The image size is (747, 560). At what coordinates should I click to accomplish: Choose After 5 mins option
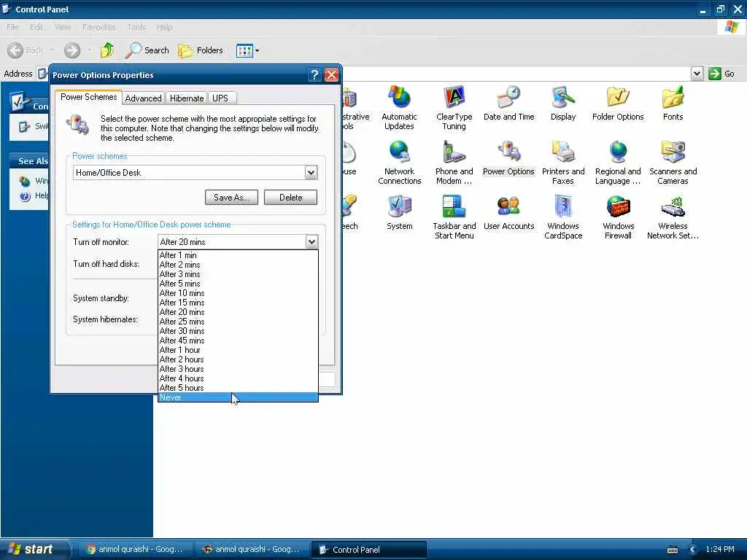238,284
